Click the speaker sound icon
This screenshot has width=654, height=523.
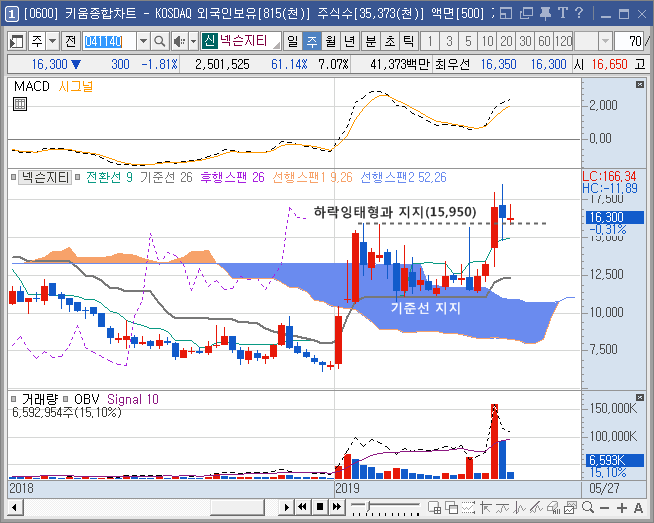click(179, 41)
